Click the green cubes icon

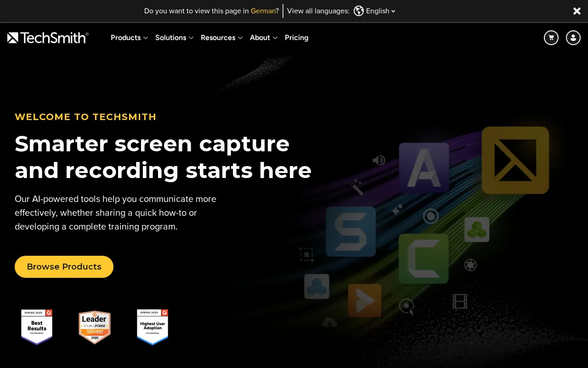pos(477,230)
